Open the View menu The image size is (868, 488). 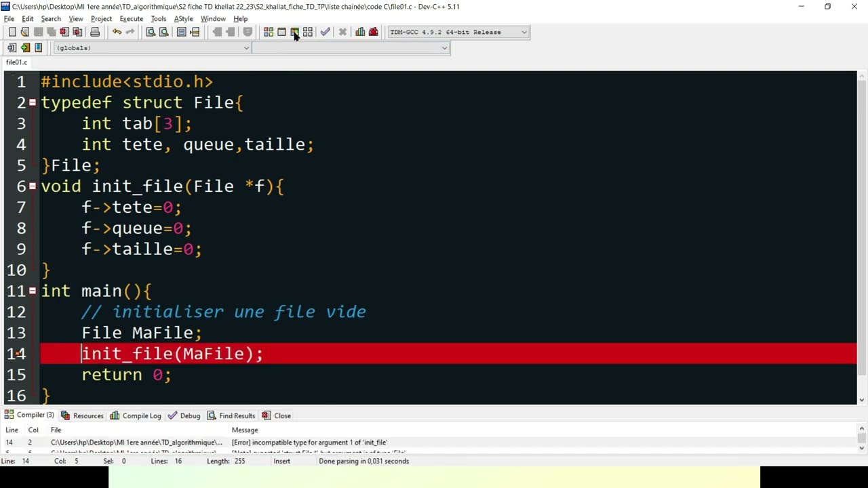coord(75,18)
